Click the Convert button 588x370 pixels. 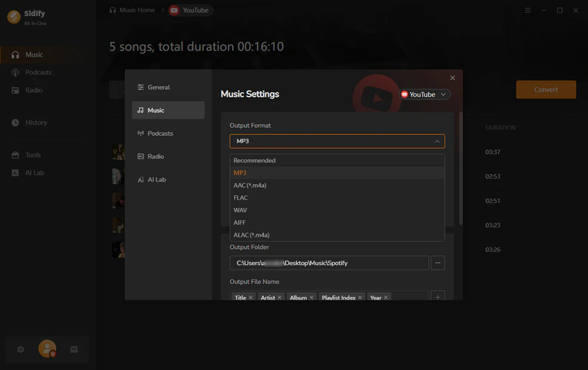coord(546,90)
